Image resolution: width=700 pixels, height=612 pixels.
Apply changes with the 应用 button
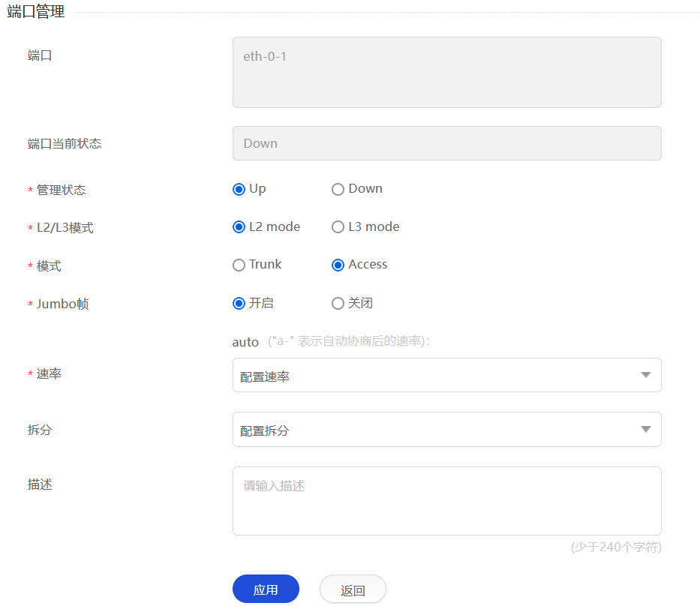coord(266,589)
